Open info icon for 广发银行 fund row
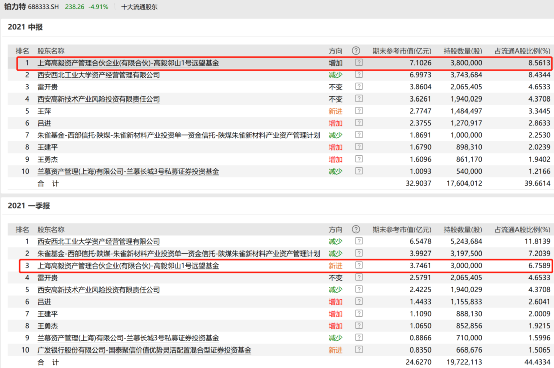 click(x=359, y=350)
